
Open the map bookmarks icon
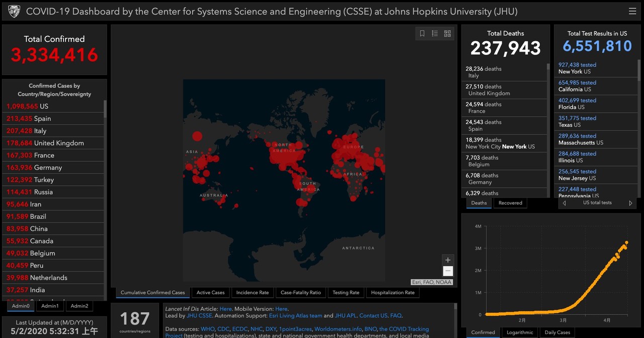[x=422, y=34]
